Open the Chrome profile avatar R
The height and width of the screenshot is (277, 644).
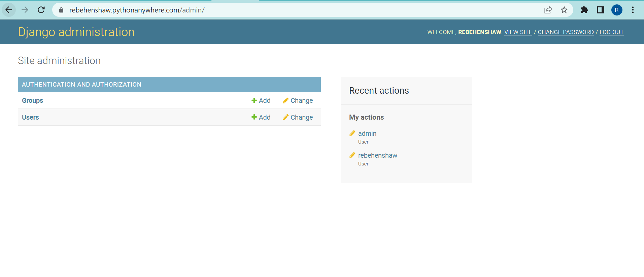click(x=617, y=10)
